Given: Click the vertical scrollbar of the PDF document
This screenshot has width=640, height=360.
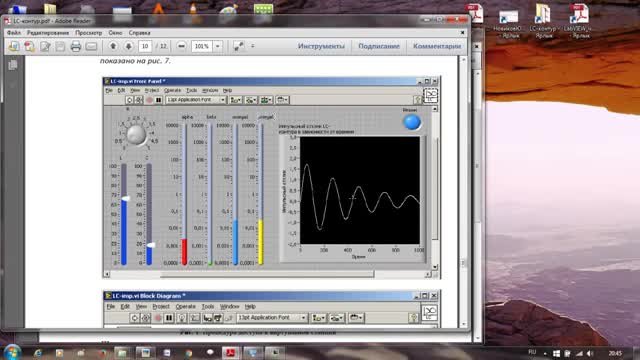Looking at the screenshot, I should point(463,192).
